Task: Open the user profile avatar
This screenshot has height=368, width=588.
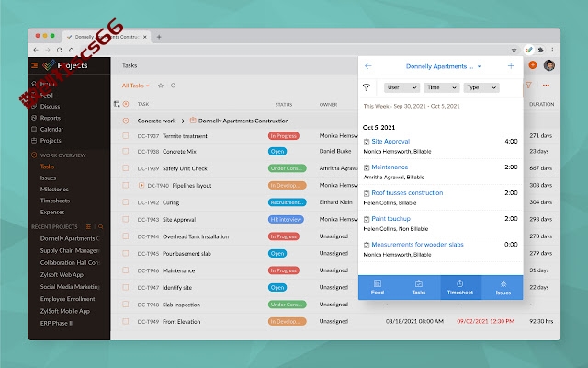Action: (x=549, y=65)
